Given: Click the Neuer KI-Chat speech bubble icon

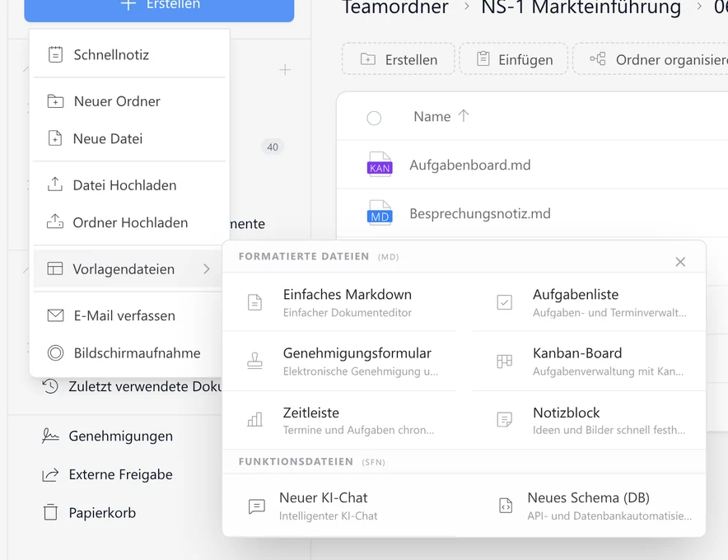Looking at the screenshot, I should pos(256,506).
